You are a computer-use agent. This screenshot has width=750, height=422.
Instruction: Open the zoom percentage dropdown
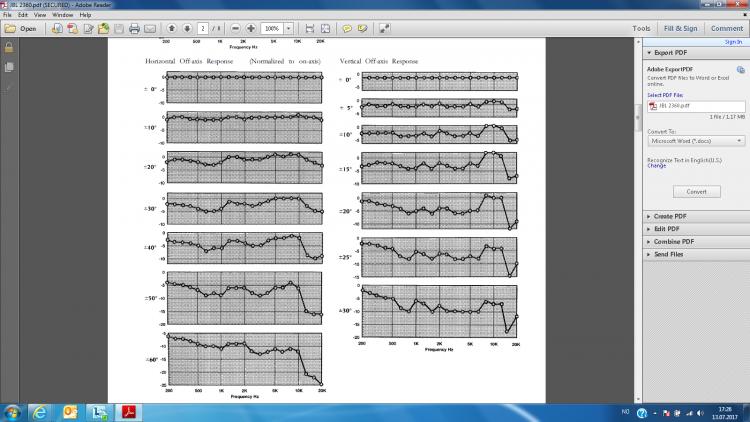point(289,29)
